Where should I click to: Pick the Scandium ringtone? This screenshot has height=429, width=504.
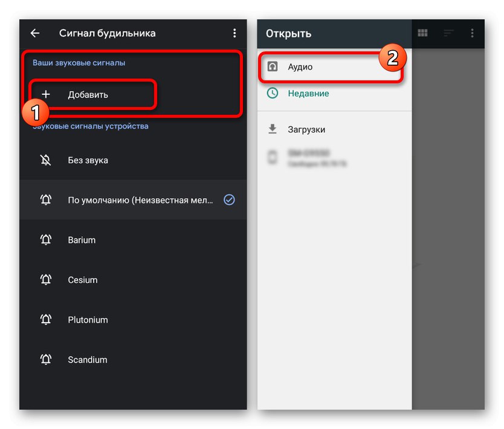click(88, 360)
